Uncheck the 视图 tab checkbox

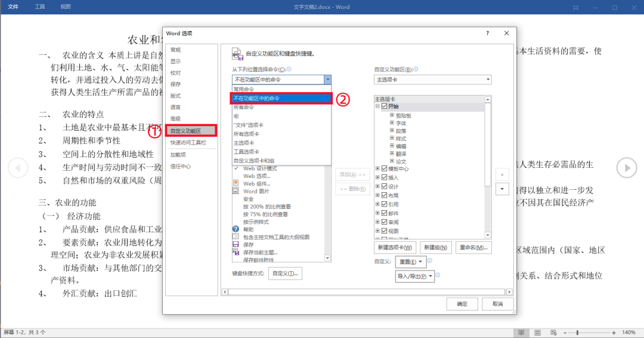tap(385, 231)
